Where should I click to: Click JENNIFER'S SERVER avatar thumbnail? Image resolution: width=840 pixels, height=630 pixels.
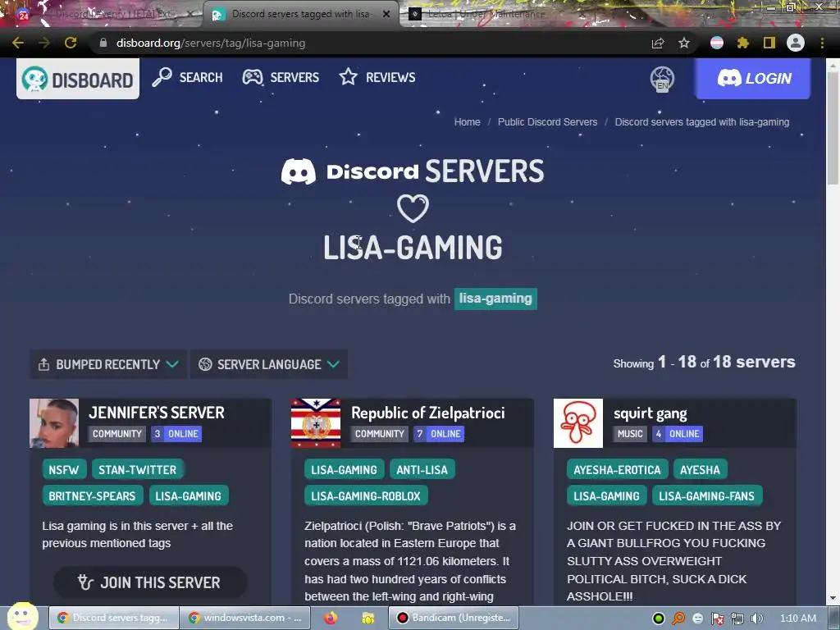[54, 422]
